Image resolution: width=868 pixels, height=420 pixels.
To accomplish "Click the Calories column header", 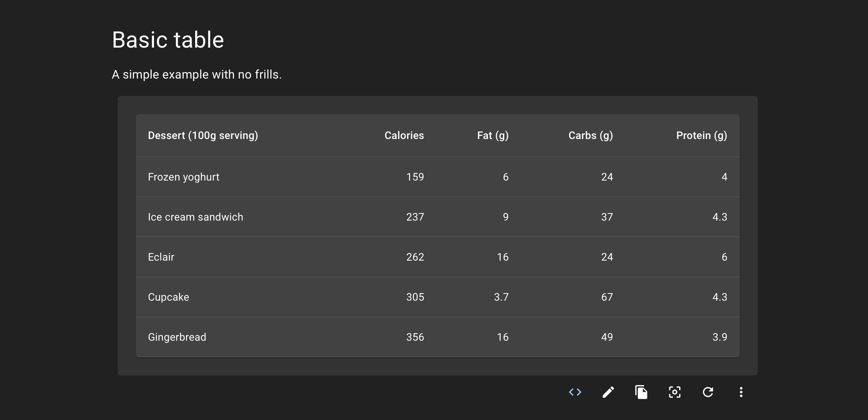I will tap(404, 136).
